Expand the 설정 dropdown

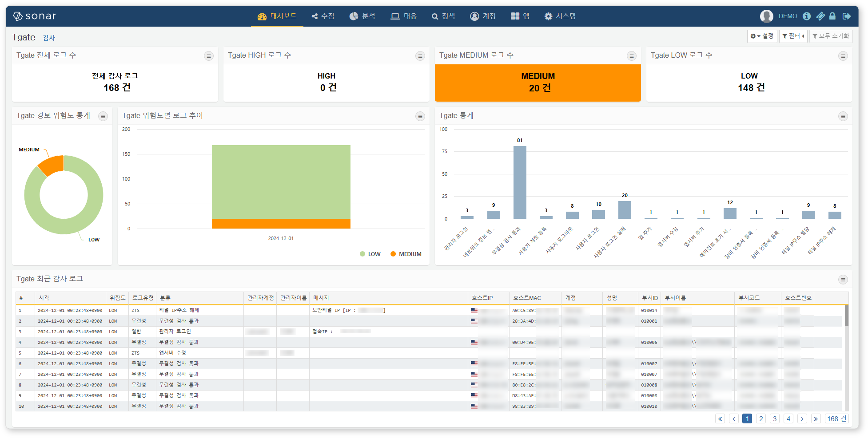pyautogui.click(x=762, y=36)
